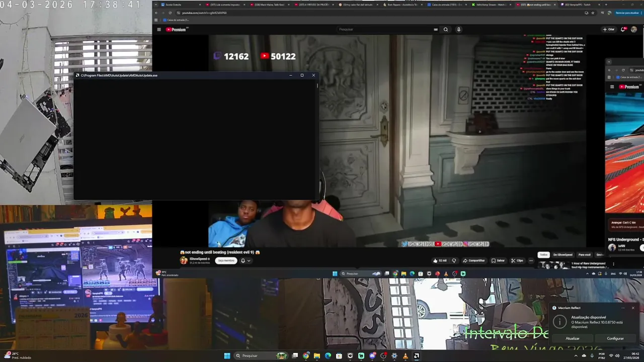The height and width of the screenshot is (362, 644).
Task: Open the 26°C Pred. nublado weather widget
Action: (17, 355)
